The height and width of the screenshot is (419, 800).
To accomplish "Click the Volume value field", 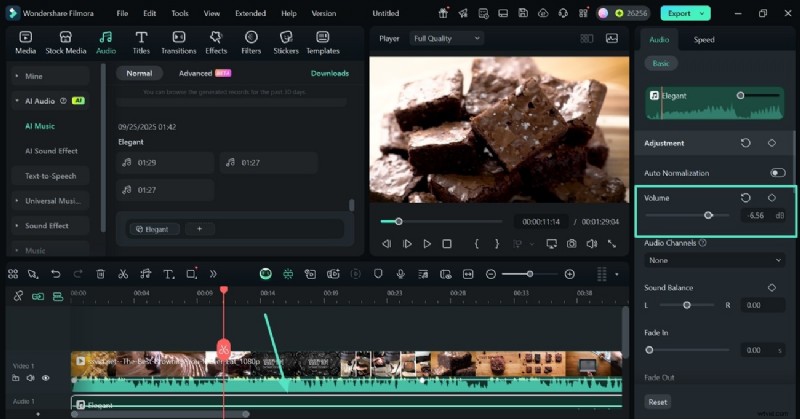I will click(x=756, y=215).
